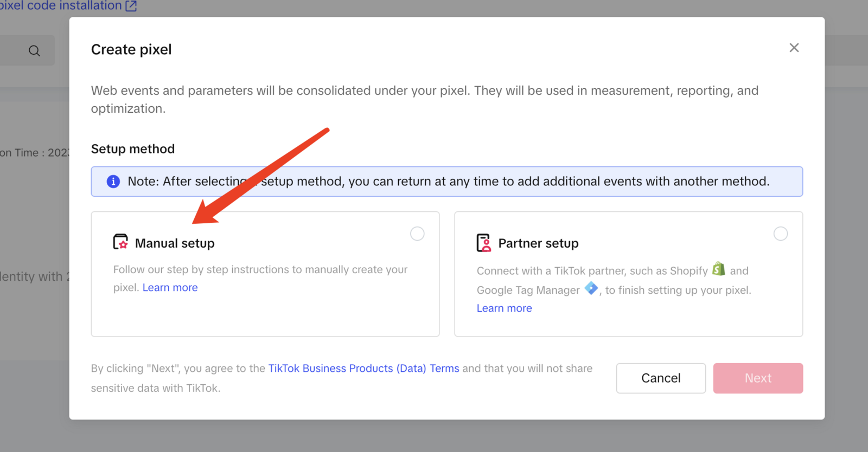This screenshot has width=868, height=452.
Task: Open Learn more link under Partner setup
Action: [x=504, y=308]
